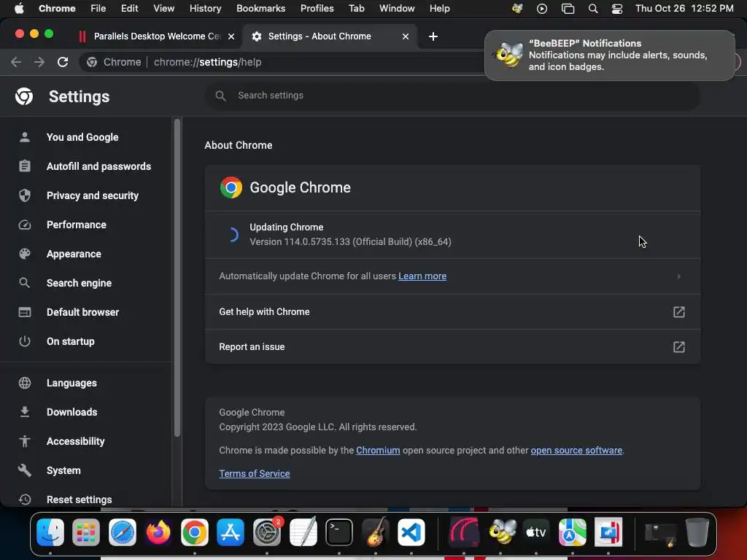Open System Settings from the Dock
747x560 pixels.
(267, 532)
